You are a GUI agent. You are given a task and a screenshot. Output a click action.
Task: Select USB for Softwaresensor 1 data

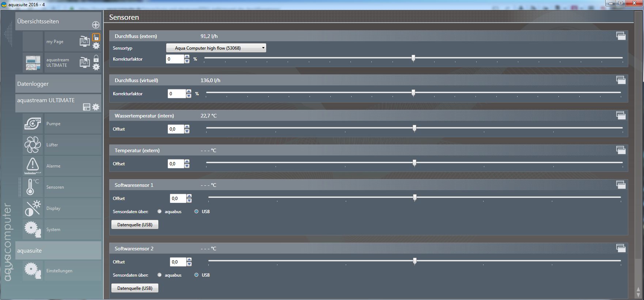[196, 211]
